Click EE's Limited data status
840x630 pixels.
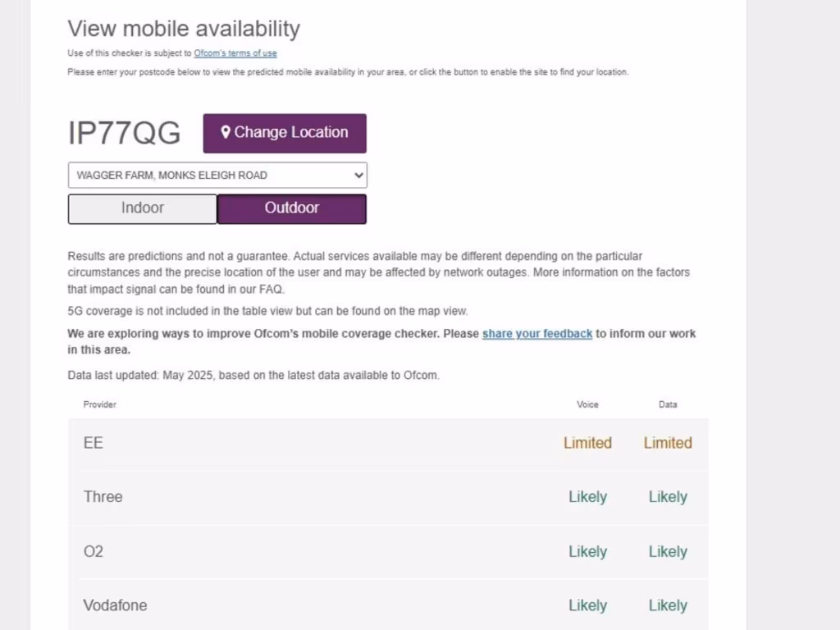pos(668,443)
